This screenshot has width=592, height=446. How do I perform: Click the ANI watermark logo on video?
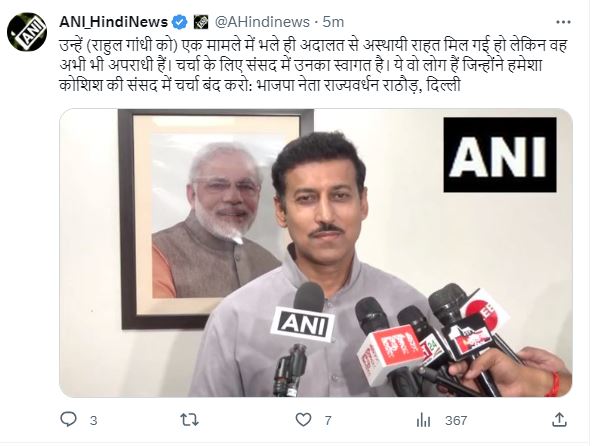(500, 155)
